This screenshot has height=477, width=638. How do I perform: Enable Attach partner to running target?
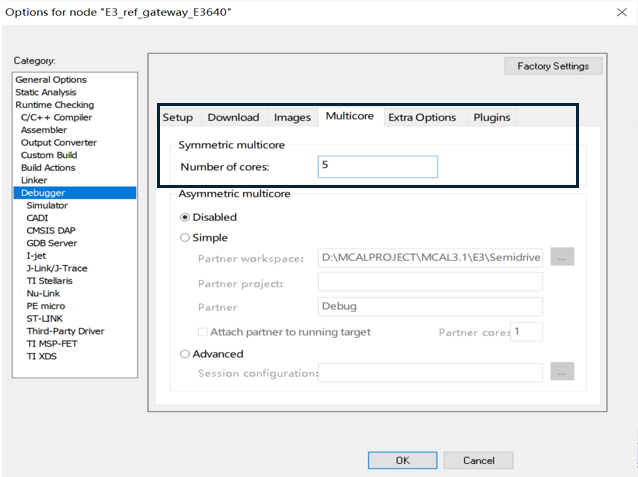(x=203, y=332)
